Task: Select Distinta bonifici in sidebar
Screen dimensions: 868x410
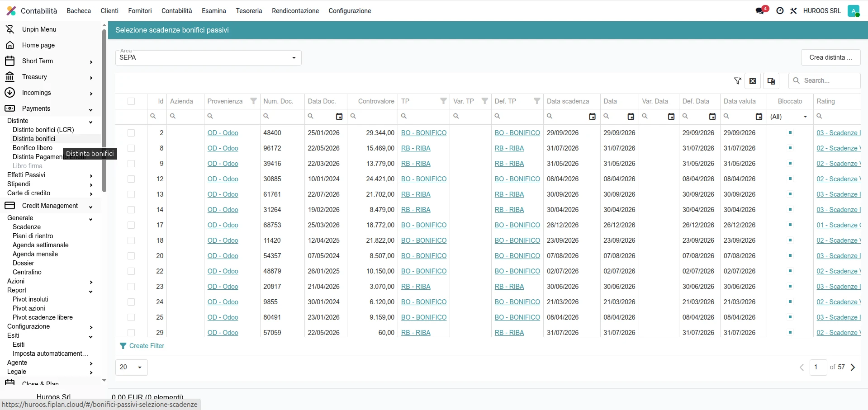Action: pyautogui.click(x=34, y=139)
